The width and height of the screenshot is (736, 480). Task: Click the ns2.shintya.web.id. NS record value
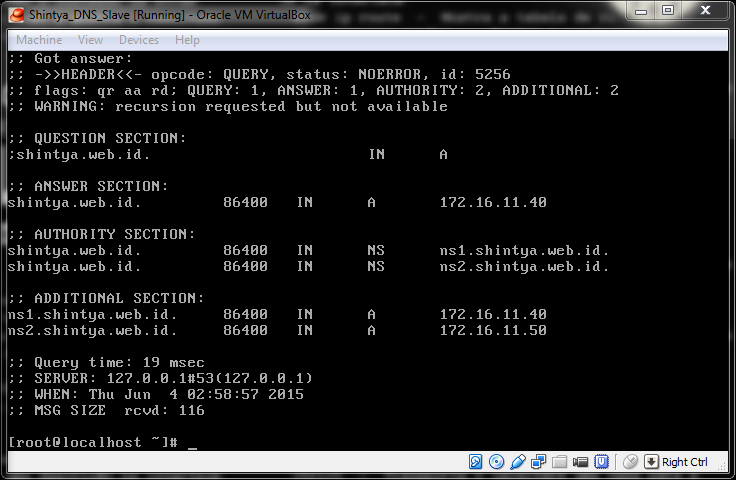click(524, 267)
